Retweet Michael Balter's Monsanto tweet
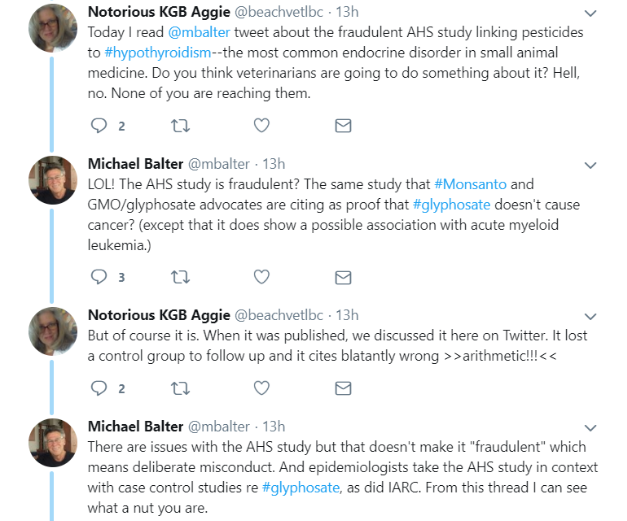This screenshot has height=521, width=627. (x=181, y=278)
